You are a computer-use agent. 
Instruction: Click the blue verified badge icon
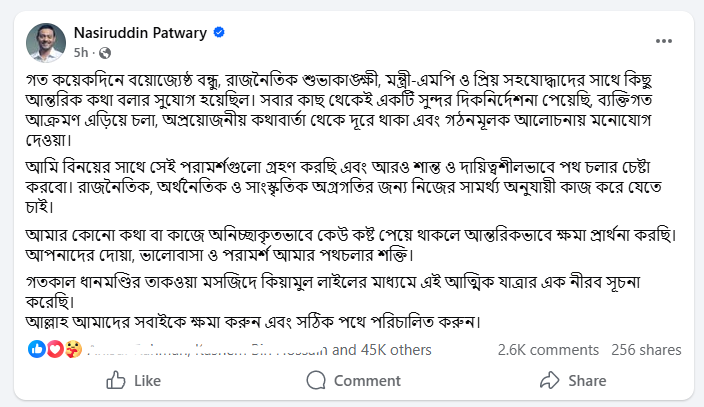pos(218,33)
